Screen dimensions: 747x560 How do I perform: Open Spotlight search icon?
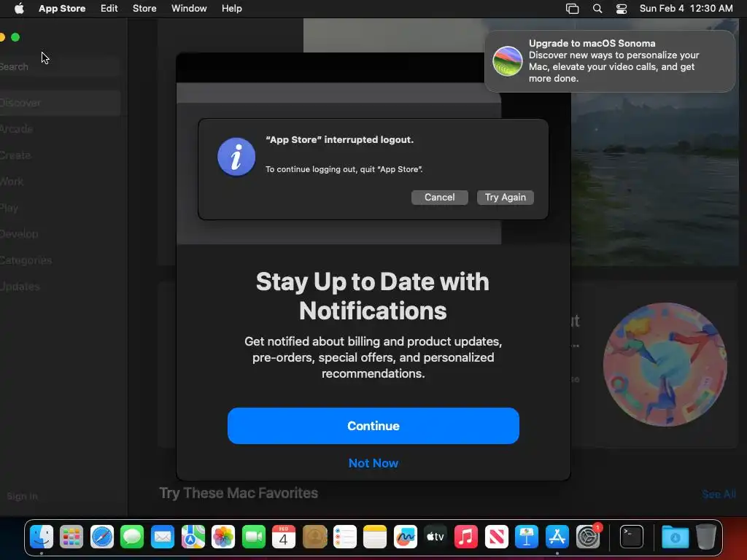(597, 9)
